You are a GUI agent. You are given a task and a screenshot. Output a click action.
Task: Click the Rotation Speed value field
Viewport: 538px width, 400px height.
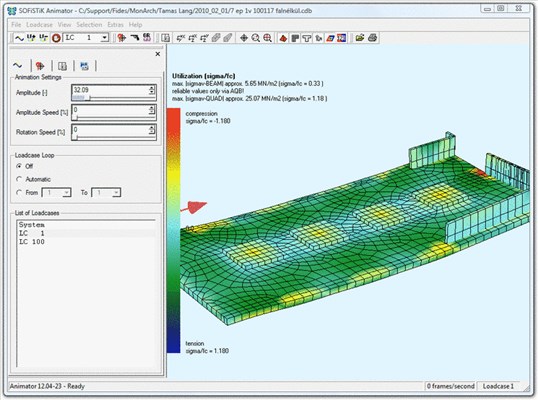pyautogui.click(x=110, y=130)
